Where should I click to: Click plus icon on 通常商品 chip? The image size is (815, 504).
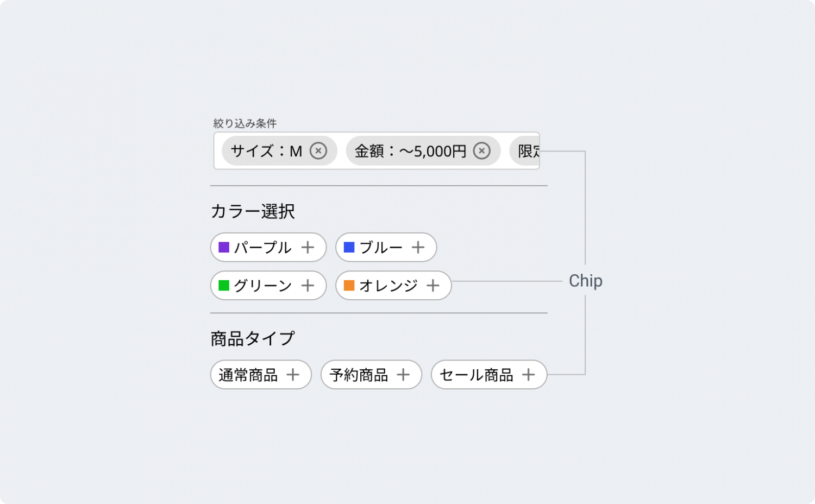click(293, 374)
